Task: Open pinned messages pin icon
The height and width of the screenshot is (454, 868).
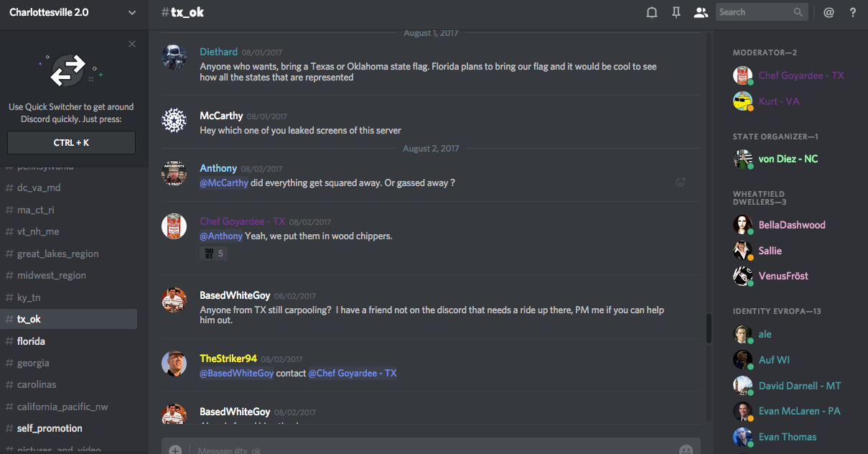Action: [676, 12]
